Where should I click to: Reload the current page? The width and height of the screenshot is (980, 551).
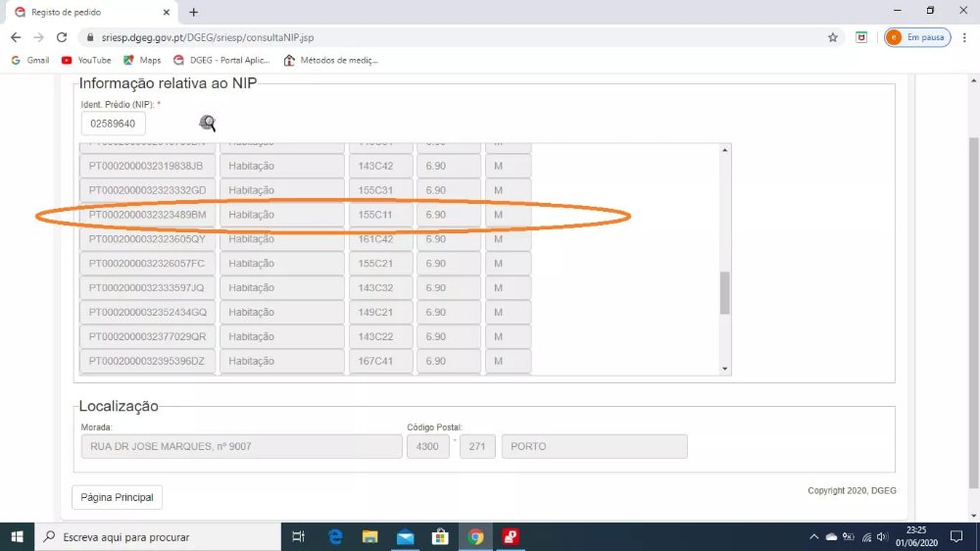point(62,37)
